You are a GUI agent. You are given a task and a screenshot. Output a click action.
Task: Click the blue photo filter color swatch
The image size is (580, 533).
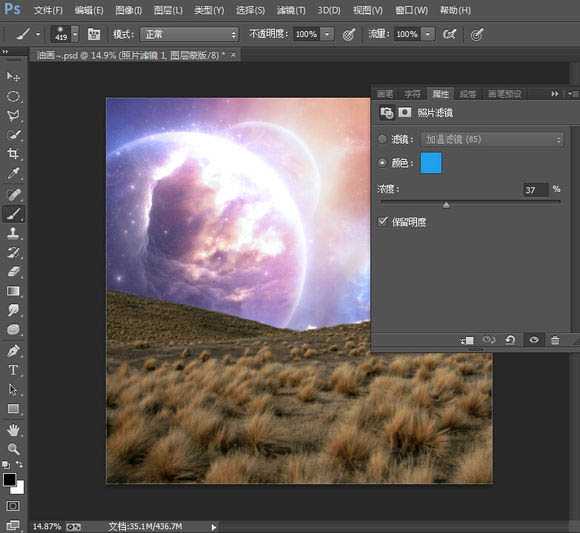tap(431, 163)
